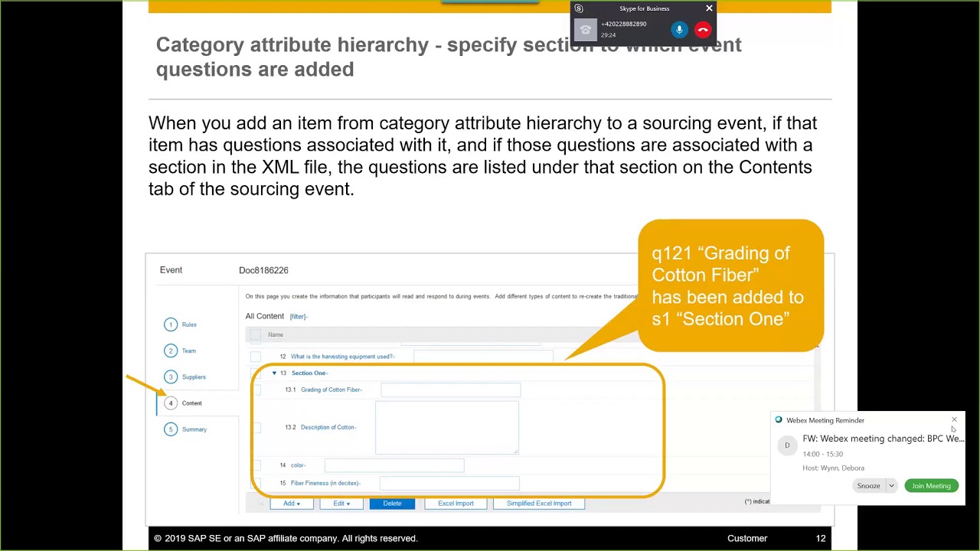Open the Section One link
The height and width of the screenshot is (551, 980).
click(x=309, y=373)
